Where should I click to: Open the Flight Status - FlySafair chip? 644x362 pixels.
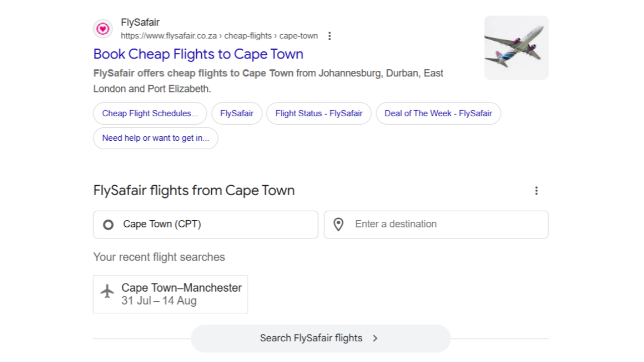click(319, 114)
